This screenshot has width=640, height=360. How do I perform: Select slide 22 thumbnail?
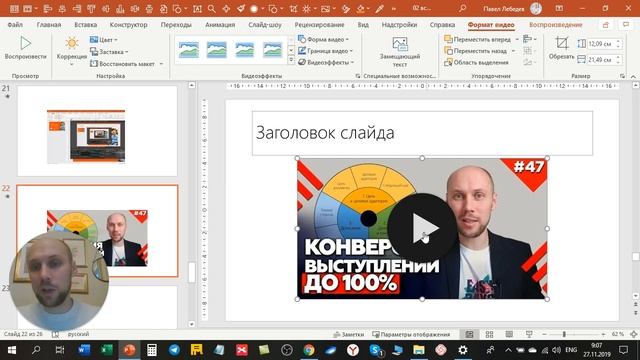click(x=97, y=231)
